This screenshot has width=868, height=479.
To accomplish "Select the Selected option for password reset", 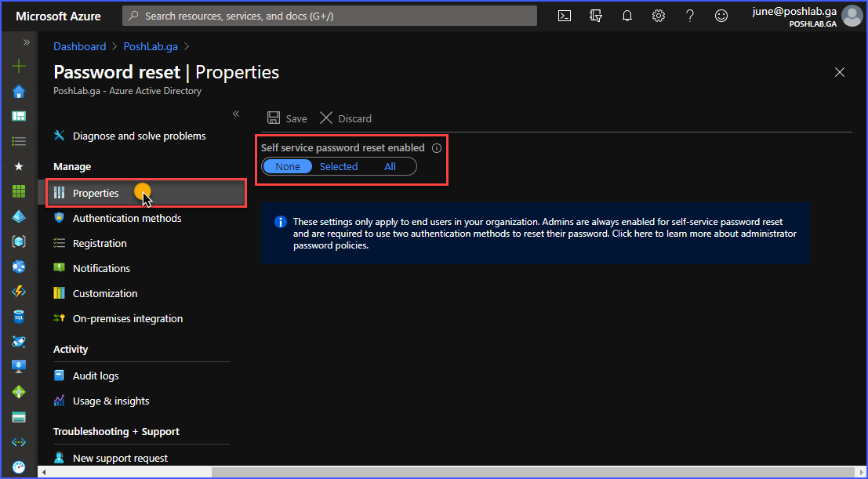I will coord(338,167).
